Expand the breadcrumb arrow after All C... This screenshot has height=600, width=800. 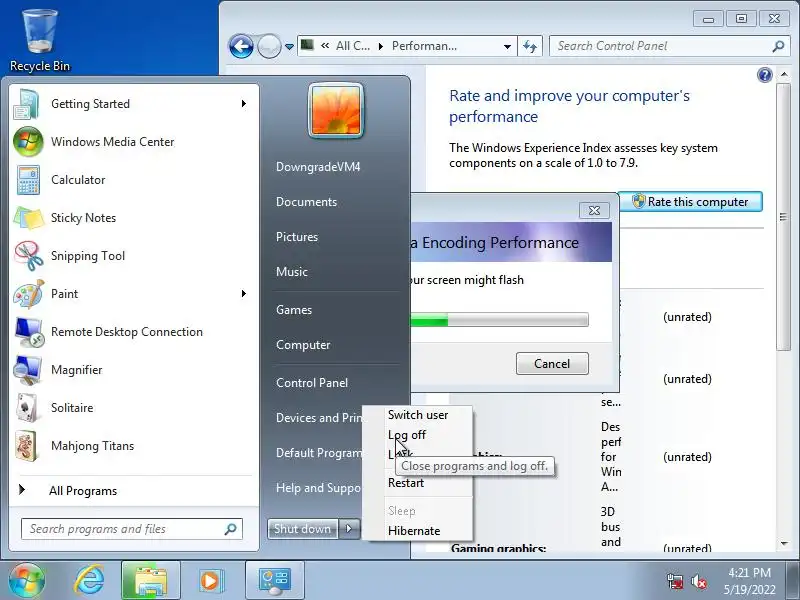tap(381, 46)
